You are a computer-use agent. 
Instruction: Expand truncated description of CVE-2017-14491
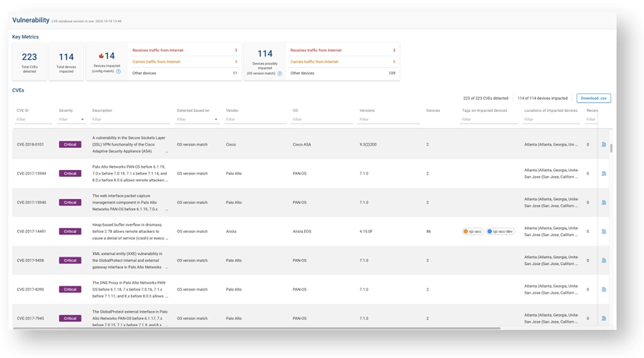[166, 238]
